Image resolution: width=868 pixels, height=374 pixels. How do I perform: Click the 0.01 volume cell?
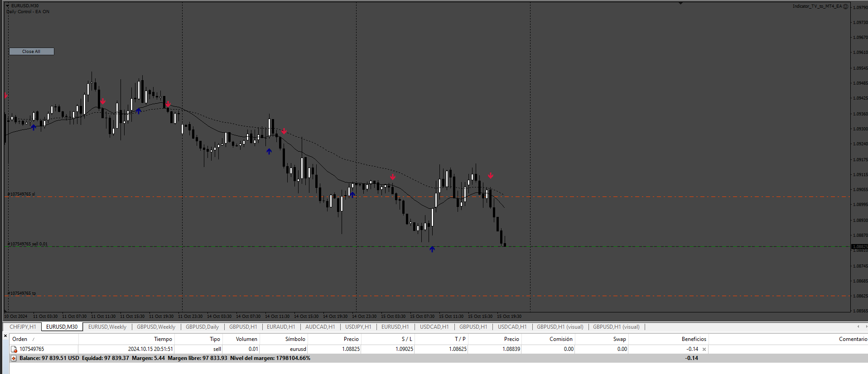coord(253,349)
